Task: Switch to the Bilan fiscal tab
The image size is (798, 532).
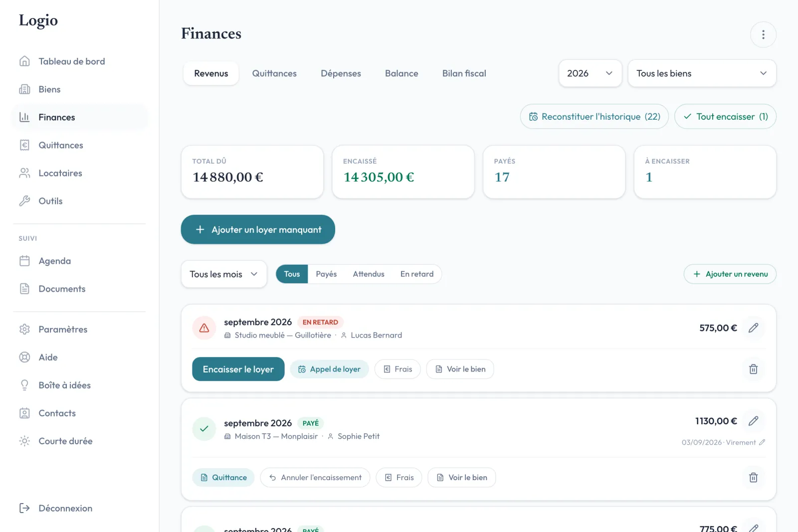Action: [464, 73]
